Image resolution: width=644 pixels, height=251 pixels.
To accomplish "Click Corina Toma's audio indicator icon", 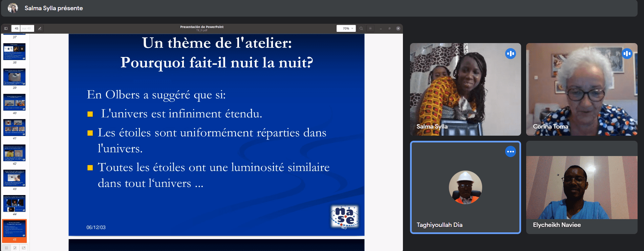I will [627, 54].
